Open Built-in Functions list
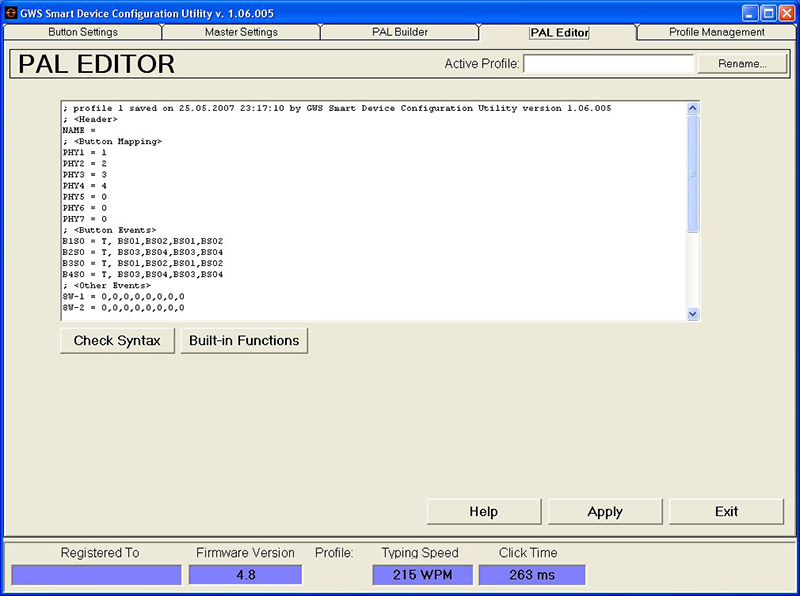Screen dimensions: 800x596 tap(244, 340)
